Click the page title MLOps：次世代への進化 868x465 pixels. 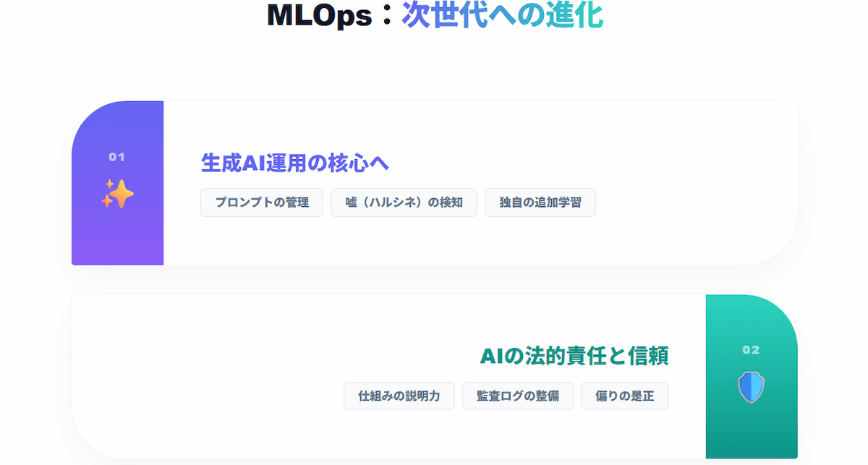tap(435, 15)
